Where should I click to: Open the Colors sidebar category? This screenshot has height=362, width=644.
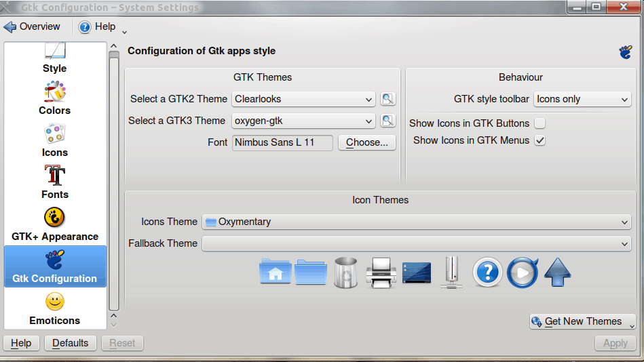(x=54, y=98)
